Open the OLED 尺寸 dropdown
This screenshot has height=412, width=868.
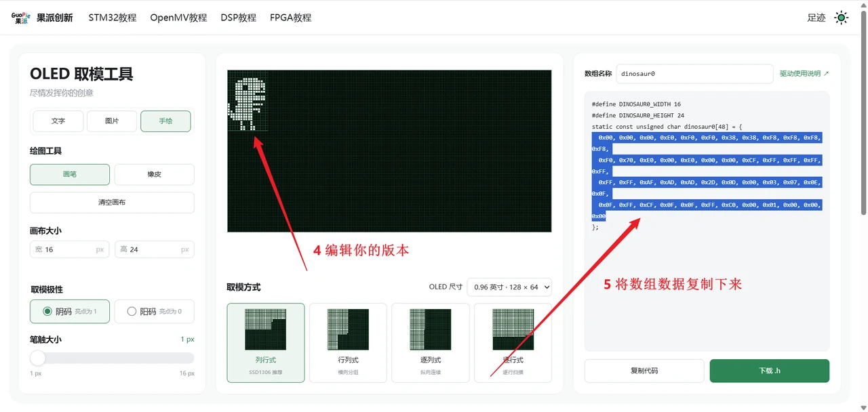coord(509,287)
